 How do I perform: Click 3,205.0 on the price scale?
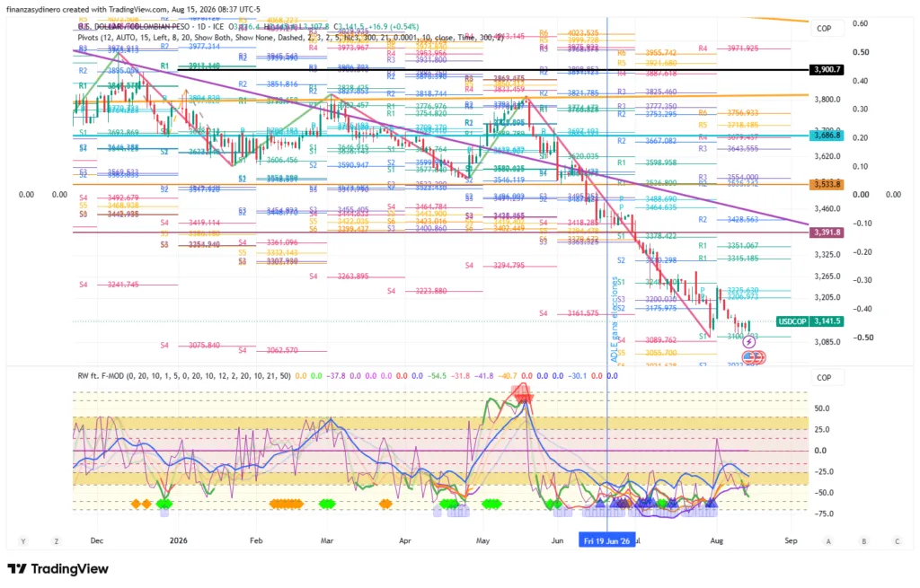827,297
